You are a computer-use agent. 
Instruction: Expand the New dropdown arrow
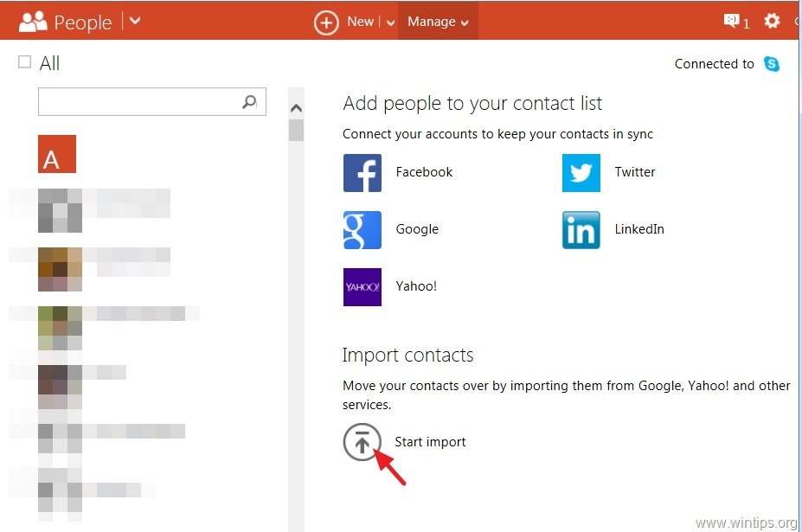coord(390,22)
